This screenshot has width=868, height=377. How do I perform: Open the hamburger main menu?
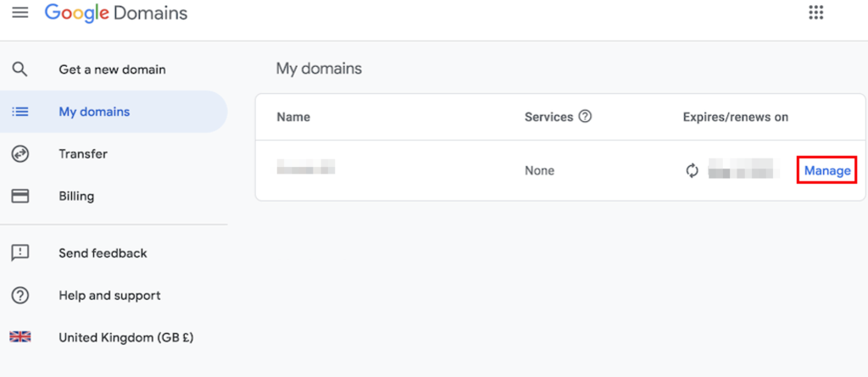19,13
